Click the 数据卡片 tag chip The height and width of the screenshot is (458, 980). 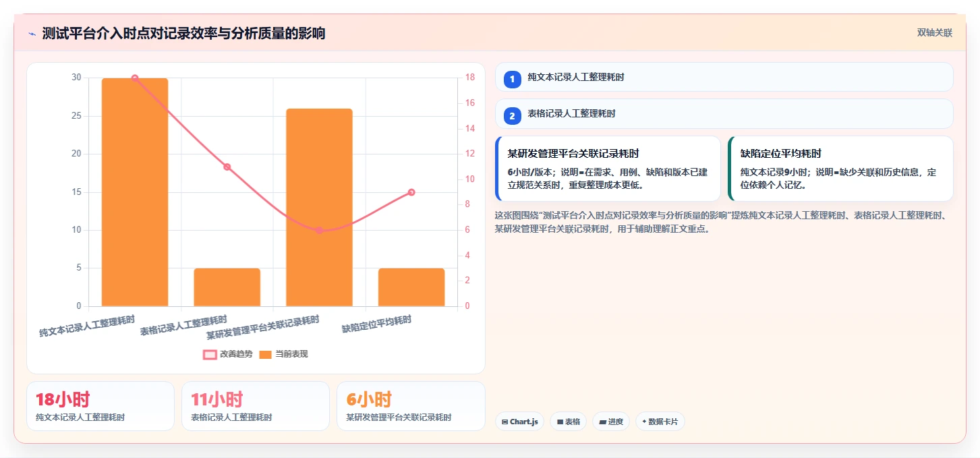pos(660,422)
